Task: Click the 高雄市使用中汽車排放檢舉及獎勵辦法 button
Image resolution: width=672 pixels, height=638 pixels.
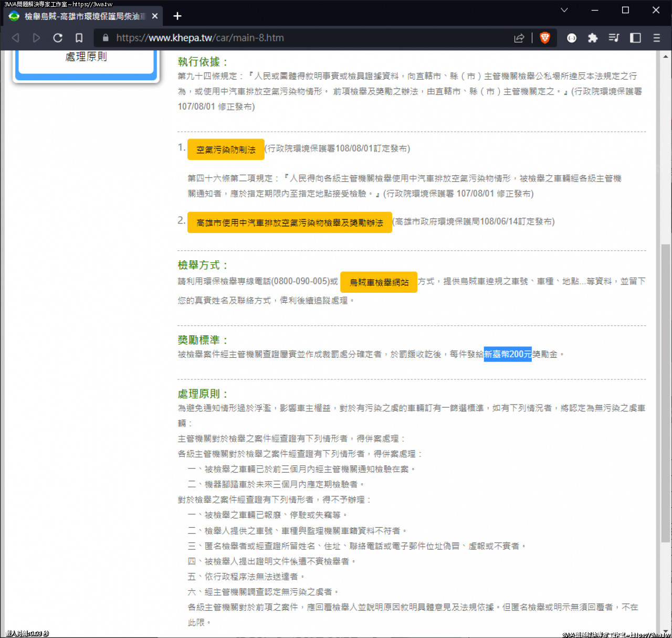Action: pyautogui.click(x=289, y=222)
